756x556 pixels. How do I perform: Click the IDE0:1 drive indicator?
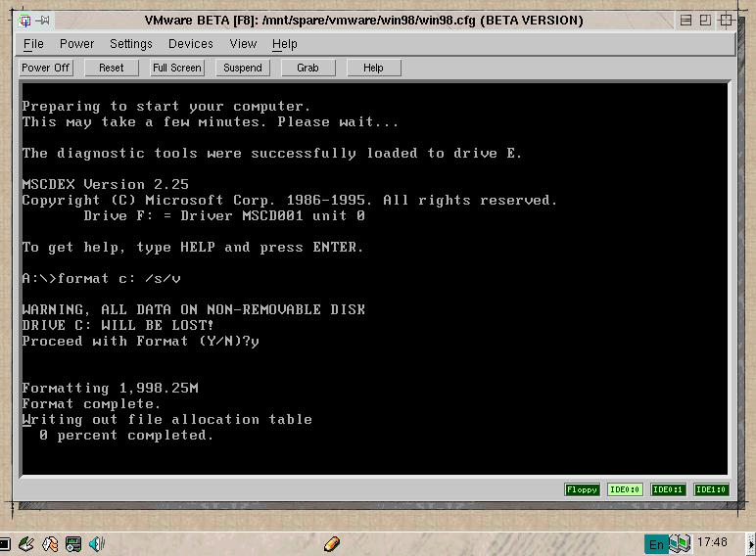tap(668, 489)
